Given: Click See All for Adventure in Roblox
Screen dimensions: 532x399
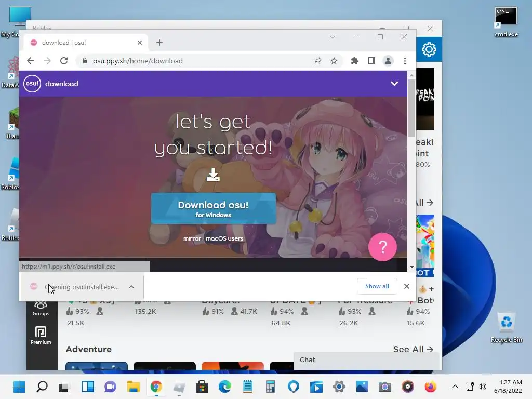Looking at the screenshot, I should (413, 349).
